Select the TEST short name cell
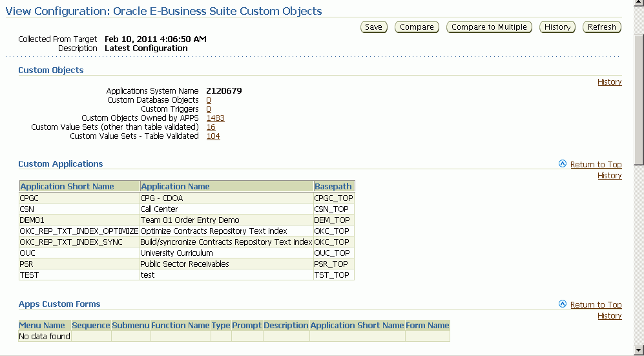 (79, 275)
